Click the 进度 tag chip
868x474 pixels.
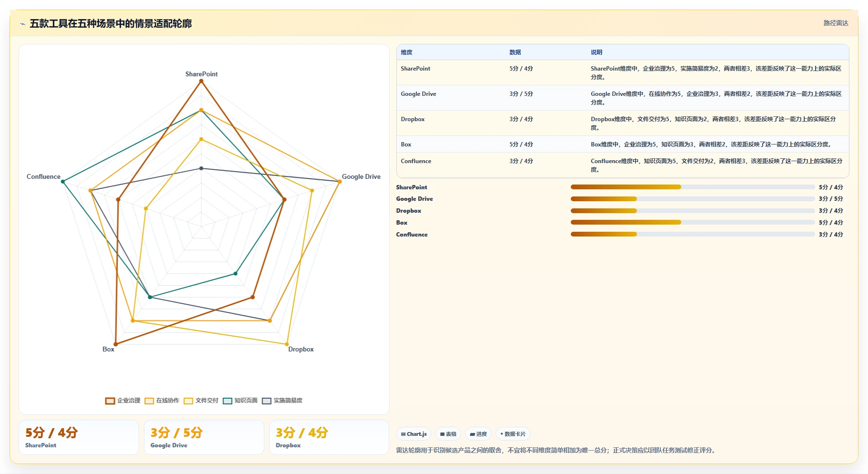click(x=478, y=434)
